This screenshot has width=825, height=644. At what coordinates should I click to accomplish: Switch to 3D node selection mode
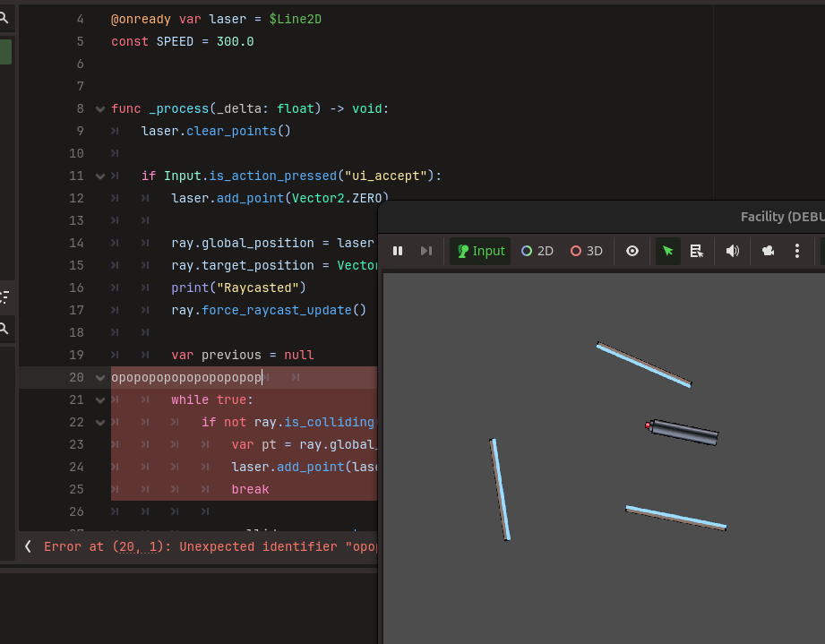[587, 251]
